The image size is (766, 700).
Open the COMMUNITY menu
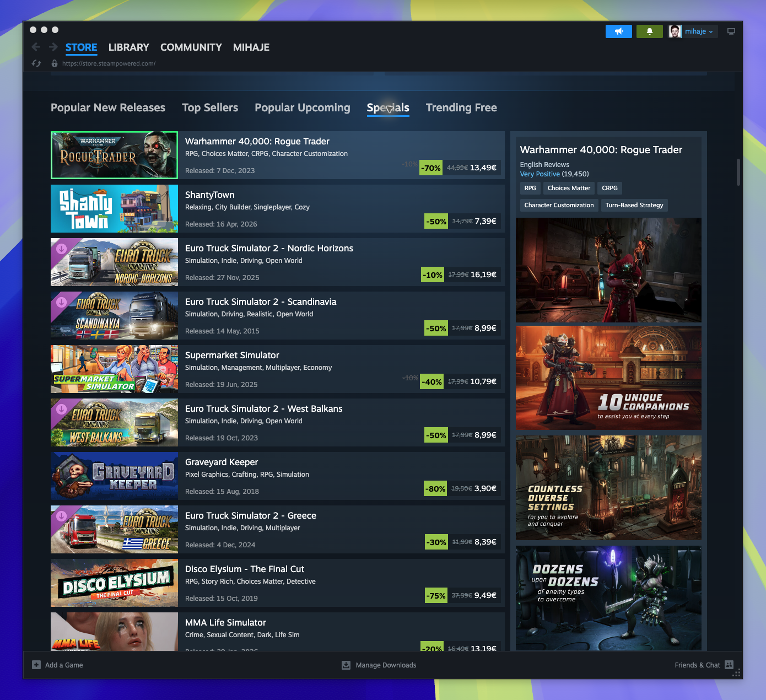coord(191,47)
